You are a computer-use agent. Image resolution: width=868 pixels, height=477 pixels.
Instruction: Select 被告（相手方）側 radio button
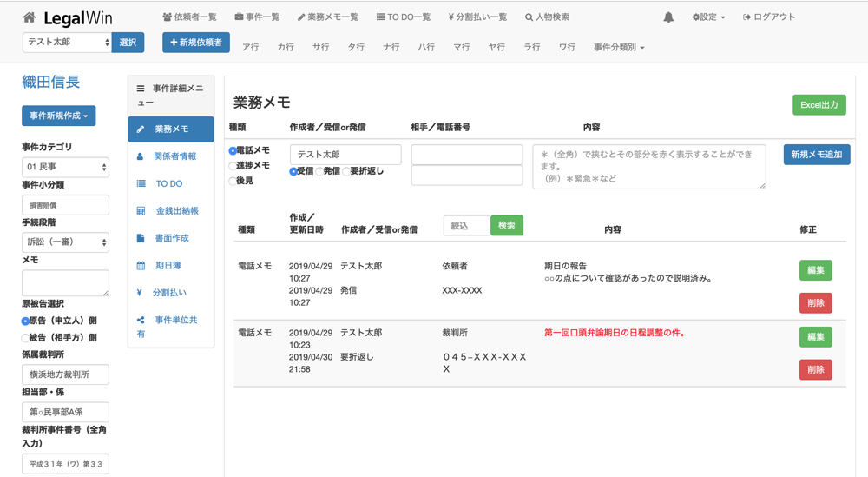(25, 337)
